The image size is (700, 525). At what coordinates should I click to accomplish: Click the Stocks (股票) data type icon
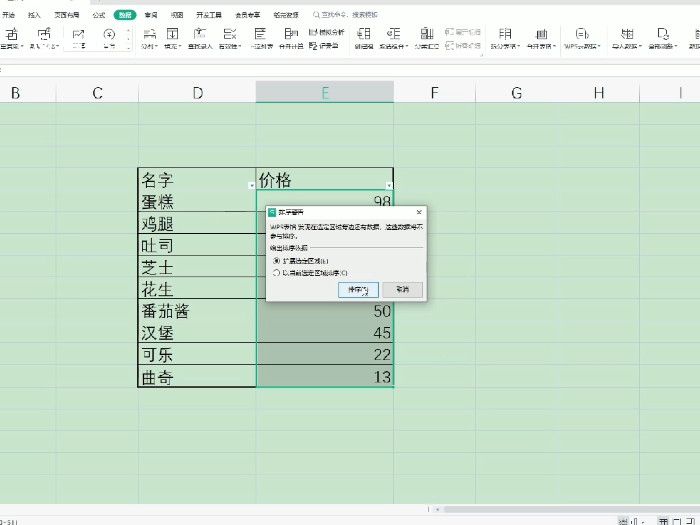coord(79,34)
